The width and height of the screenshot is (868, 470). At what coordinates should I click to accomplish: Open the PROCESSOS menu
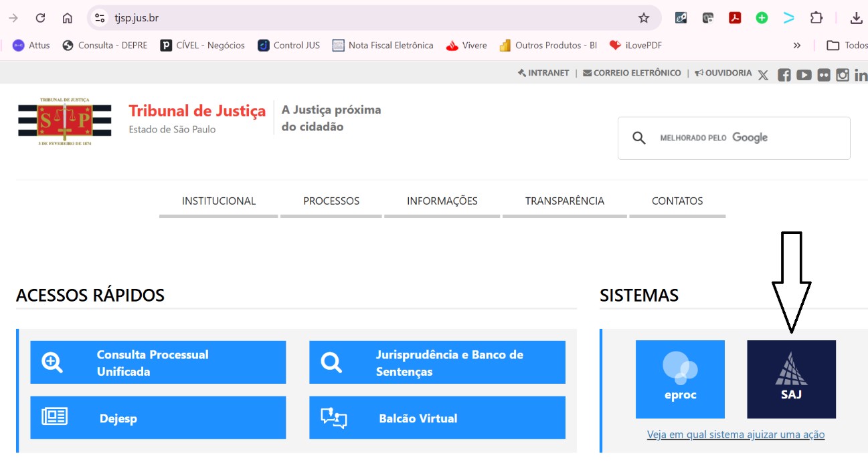pyautogui.click(x=331, y=201)
